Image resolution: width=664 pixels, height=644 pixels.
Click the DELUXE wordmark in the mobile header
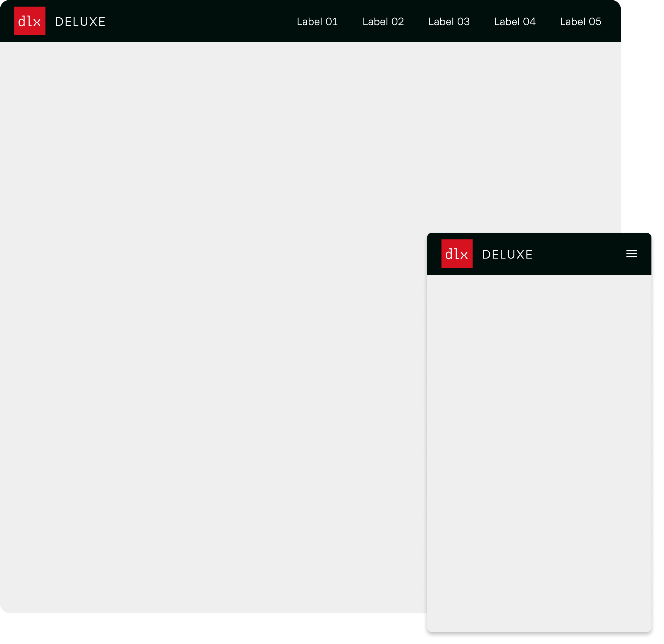click(x=507, y=255)
